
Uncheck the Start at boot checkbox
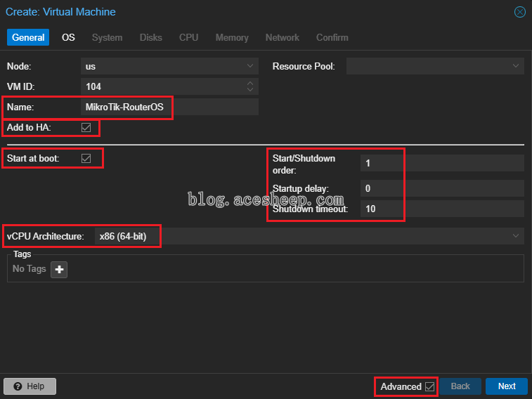coord(86,158)
